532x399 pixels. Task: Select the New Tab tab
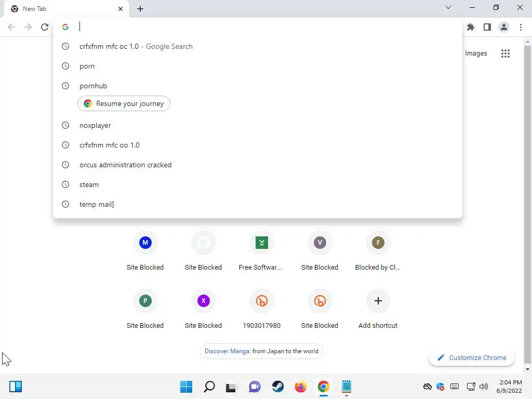pyautogui.click(x=66, y=9)
